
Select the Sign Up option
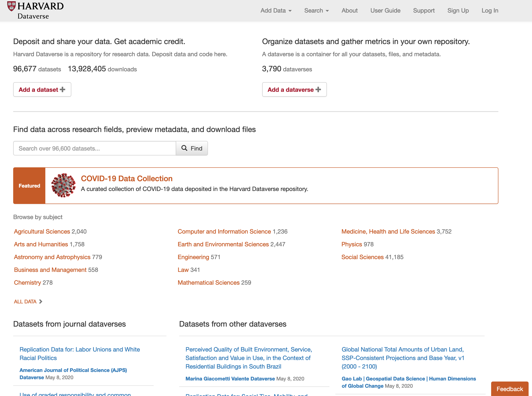(x=458, y=11)
